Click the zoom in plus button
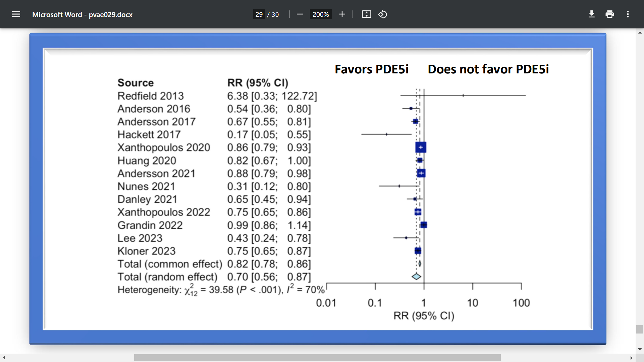This screenshot has width=644, height=362. point(342,14)
